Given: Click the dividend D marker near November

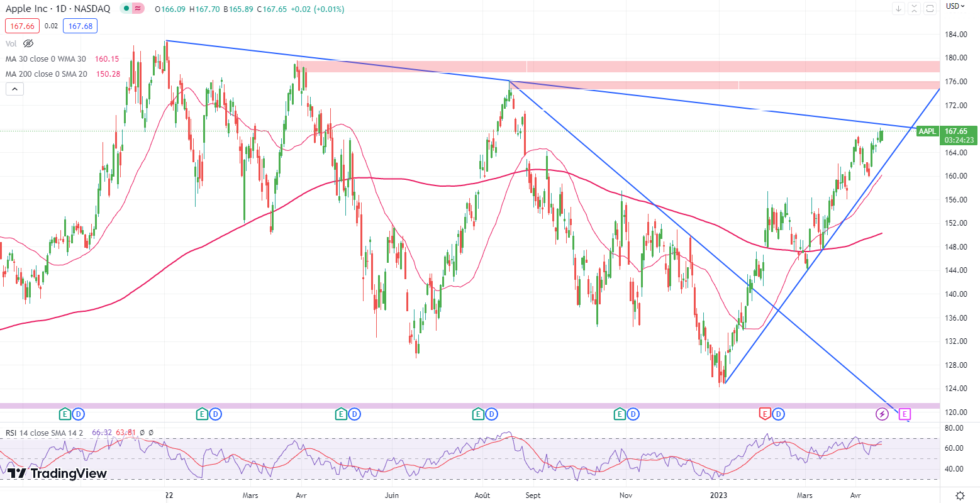Looking at the screenshot, I should (x=633, y=414).
